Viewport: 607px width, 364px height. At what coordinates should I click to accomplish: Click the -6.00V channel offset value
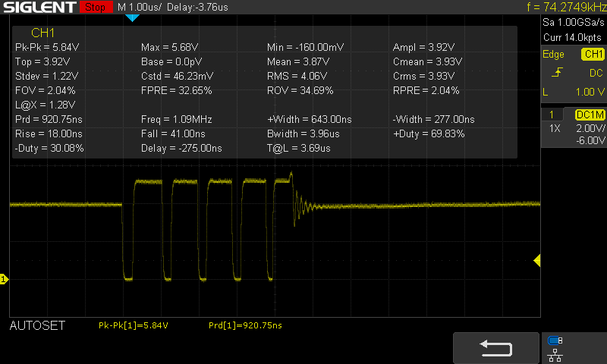590,140
